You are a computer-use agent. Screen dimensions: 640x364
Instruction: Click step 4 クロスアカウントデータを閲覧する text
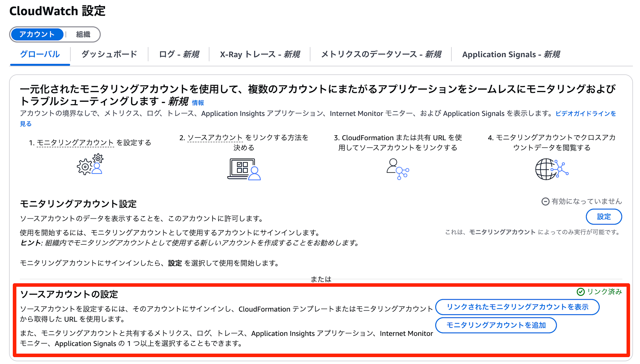click(552, 143)
